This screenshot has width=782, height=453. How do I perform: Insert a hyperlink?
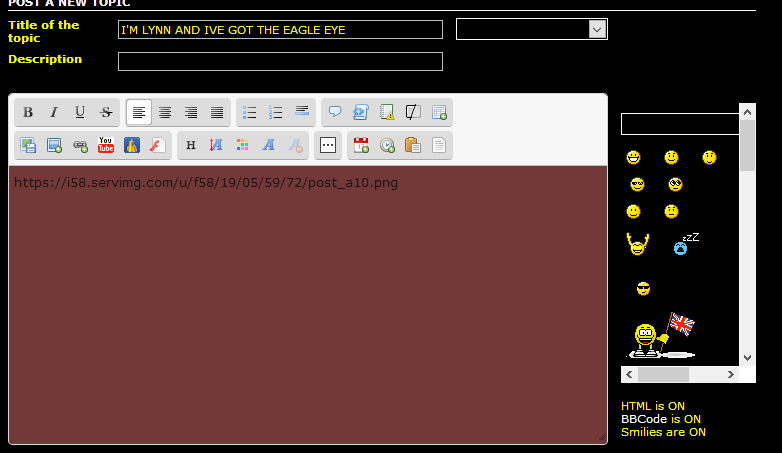(80, 145)
